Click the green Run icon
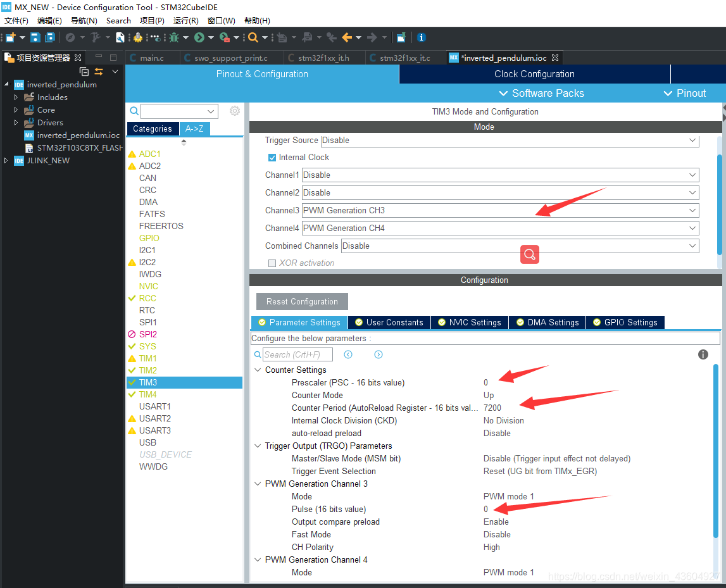This screenshot has height=588, width=726. click(199, 37)
